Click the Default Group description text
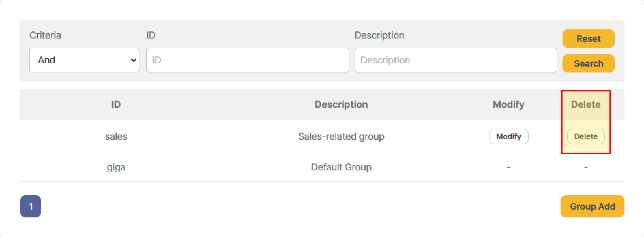644x237 pixels. point(341,167)
